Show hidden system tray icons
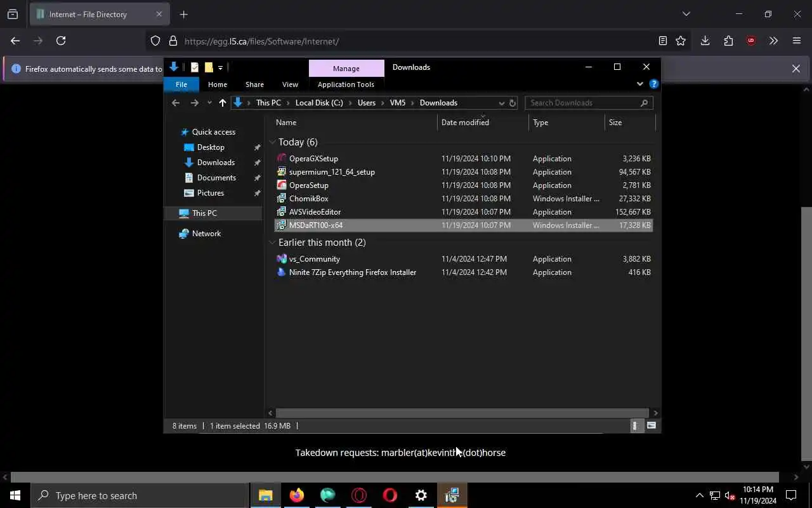This screenshot has height=508, width=812. pos(699,496)
